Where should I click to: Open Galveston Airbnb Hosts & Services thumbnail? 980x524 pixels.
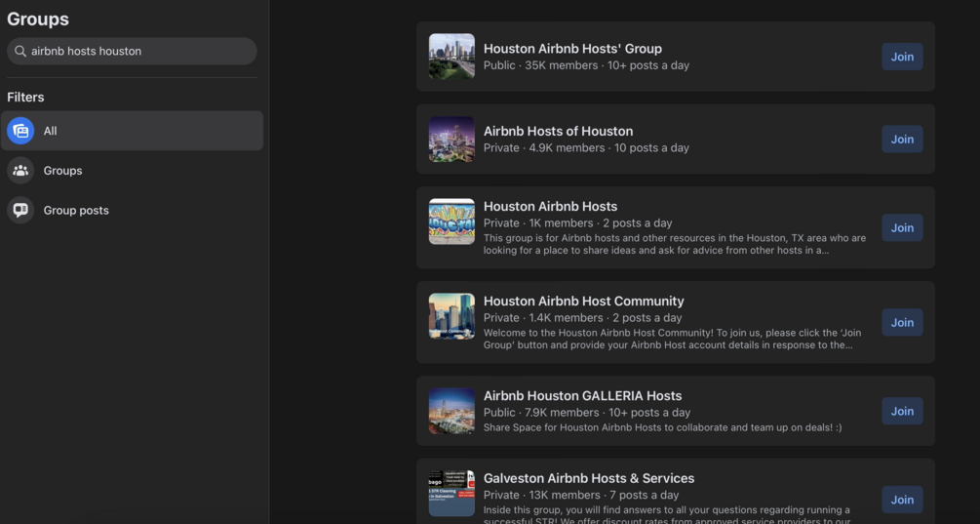point(451,494)
